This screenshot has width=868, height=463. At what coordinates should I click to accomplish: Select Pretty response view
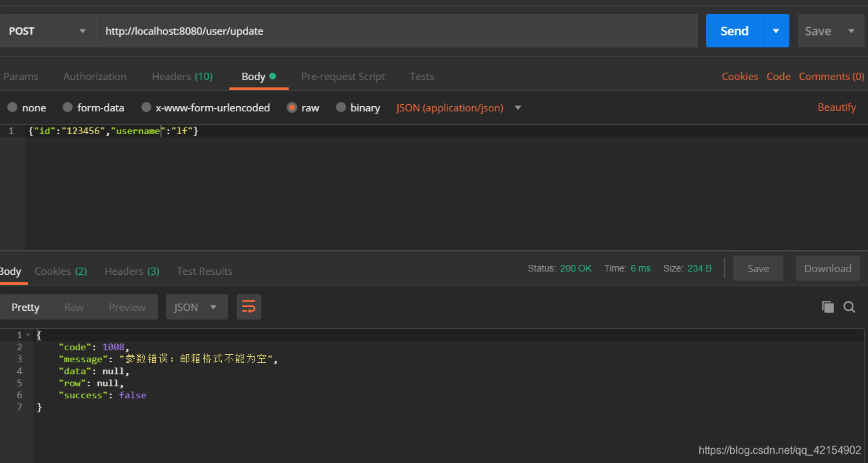click(x=25, y=307)
